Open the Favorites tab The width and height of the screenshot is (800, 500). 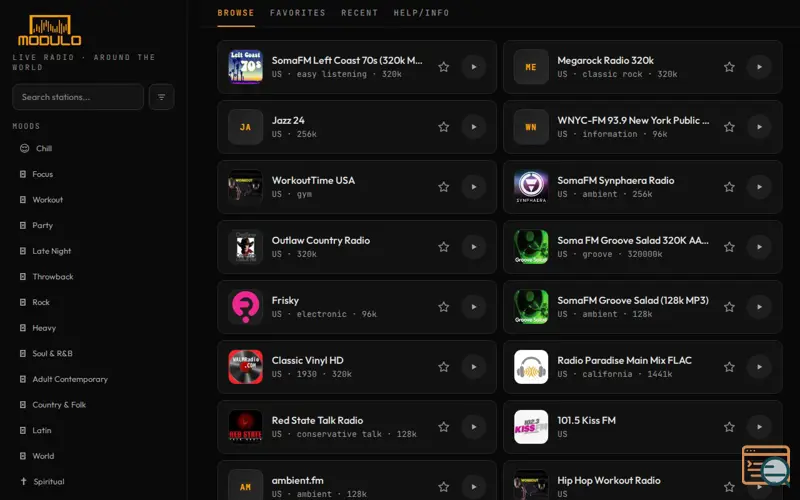(x=297, y=13)
